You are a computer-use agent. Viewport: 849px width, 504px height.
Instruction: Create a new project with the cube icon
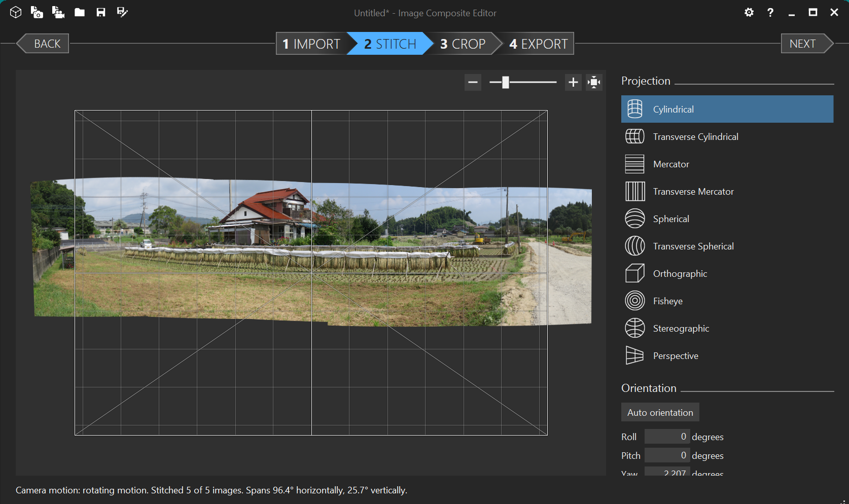[15, 12]
